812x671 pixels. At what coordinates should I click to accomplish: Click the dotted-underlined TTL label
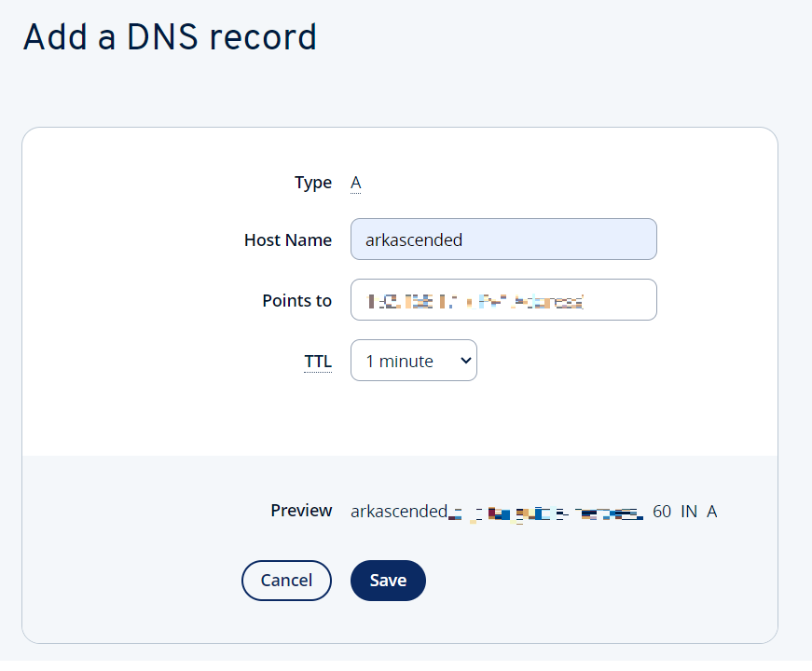click(318, 361)
